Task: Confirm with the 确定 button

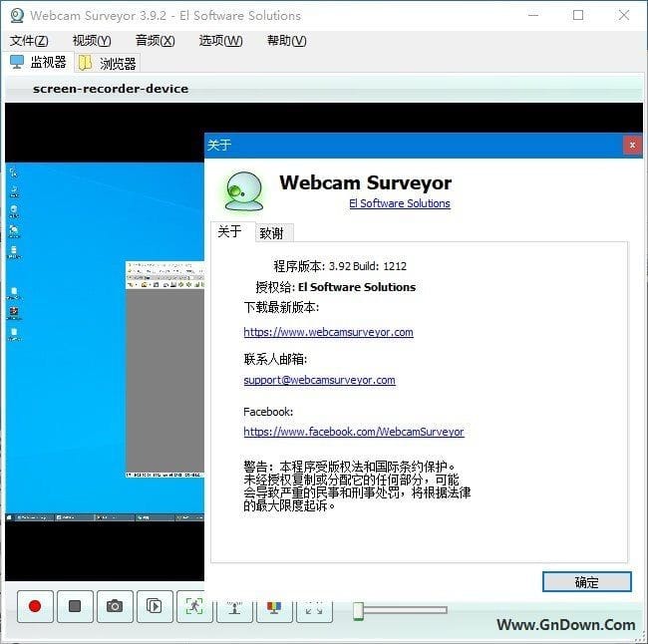Action: point(587,582)
